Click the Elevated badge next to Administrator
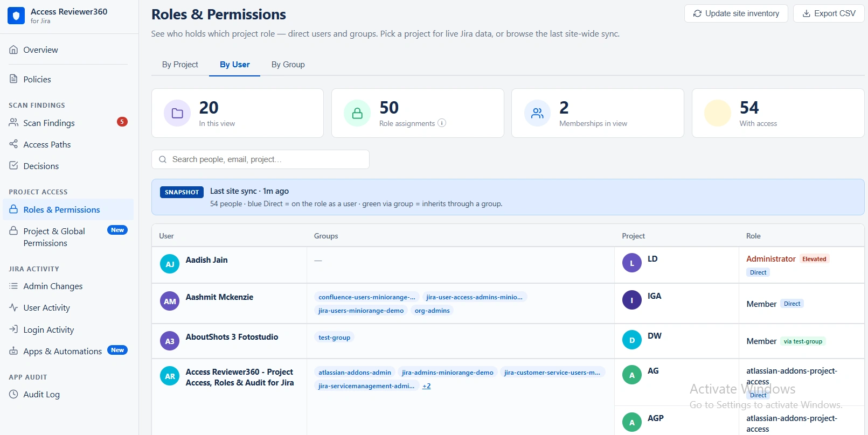The height and width of the screenshot is (435, 868). [814, 259]
